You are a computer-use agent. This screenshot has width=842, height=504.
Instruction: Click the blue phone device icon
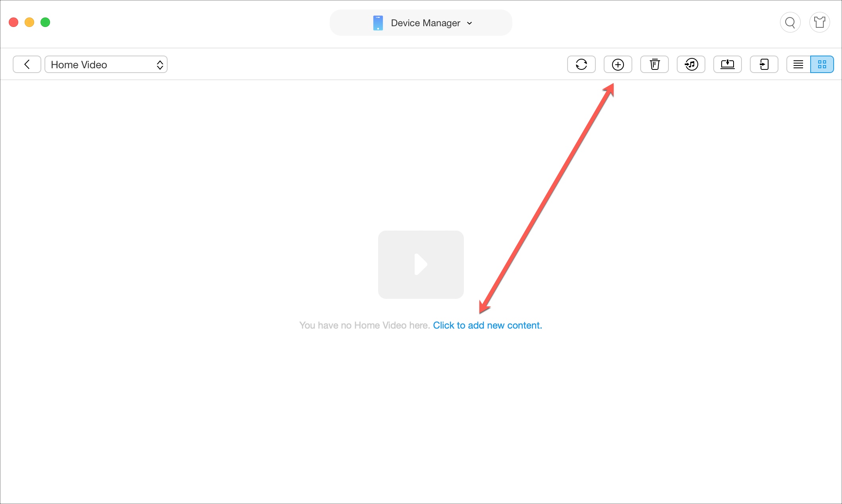[x=378, y=23]
